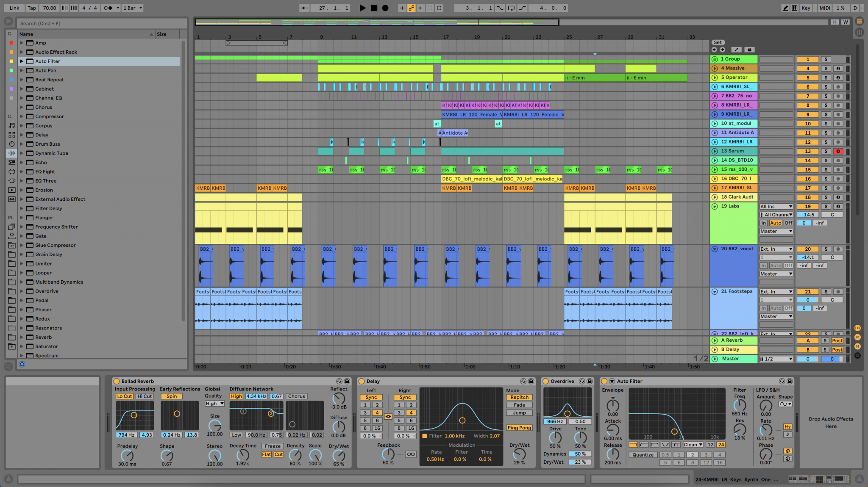The width and height of the screenshot is (868, 487).
Task: Arm recording on 6 KMRBI_SL track
Action: (x=838, y=87)
